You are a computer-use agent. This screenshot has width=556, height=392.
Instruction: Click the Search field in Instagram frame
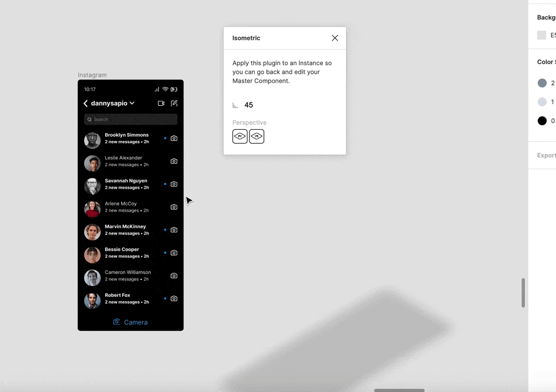click(130, 120)
